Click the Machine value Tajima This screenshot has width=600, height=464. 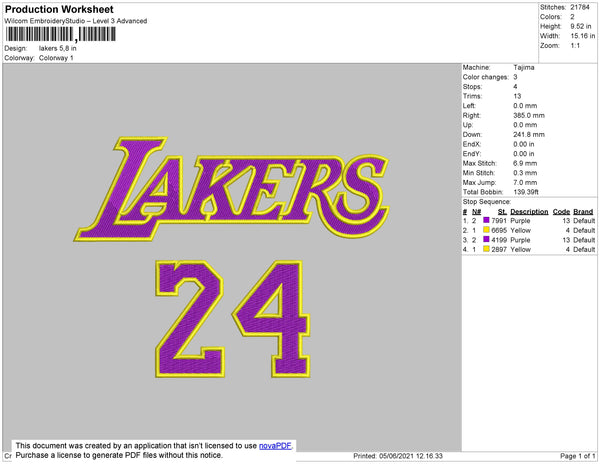pos(524,67)
